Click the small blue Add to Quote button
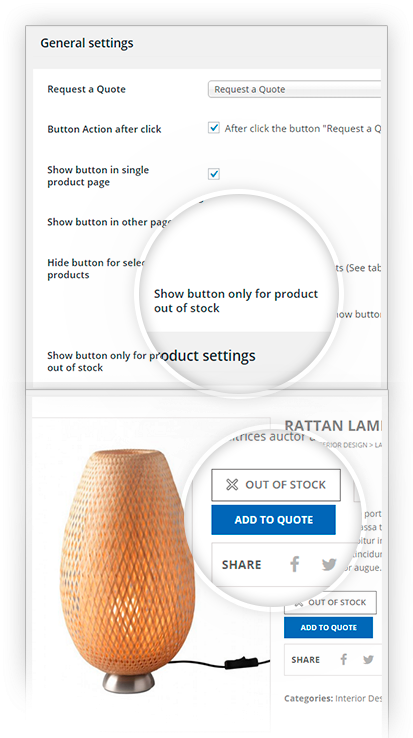Image resolution: width=413 pixels, height=738 pixels. (x=328, y=627)
